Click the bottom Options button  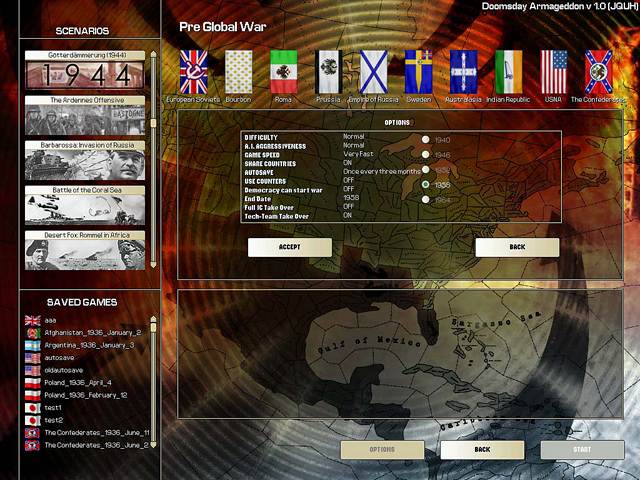[x=382, y=449]
